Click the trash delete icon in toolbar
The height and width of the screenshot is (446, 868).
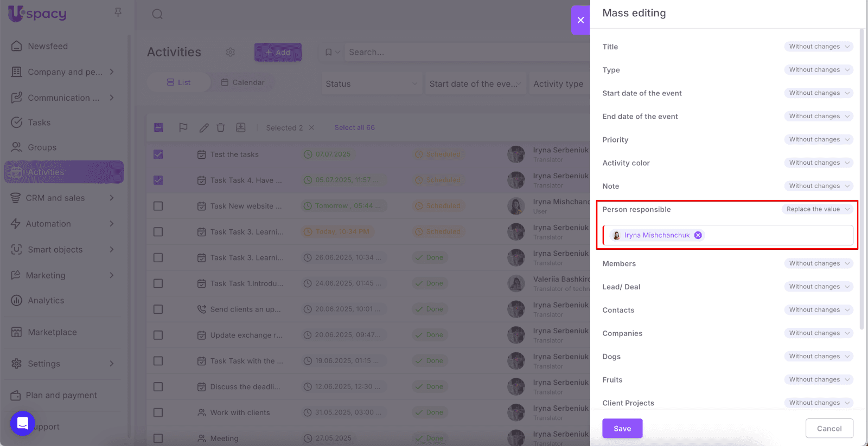221,128
